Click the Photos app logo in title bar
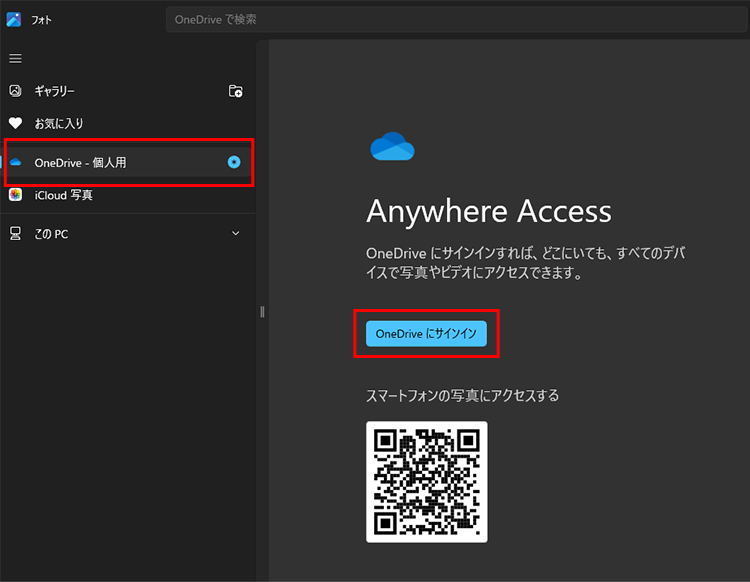Screen dimensions: 750x582 tap(14, 19)
